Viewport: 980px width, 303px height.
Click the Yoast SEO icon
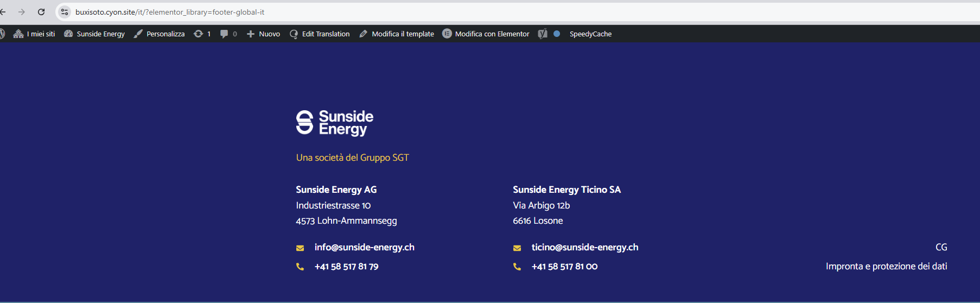point(543,34)
